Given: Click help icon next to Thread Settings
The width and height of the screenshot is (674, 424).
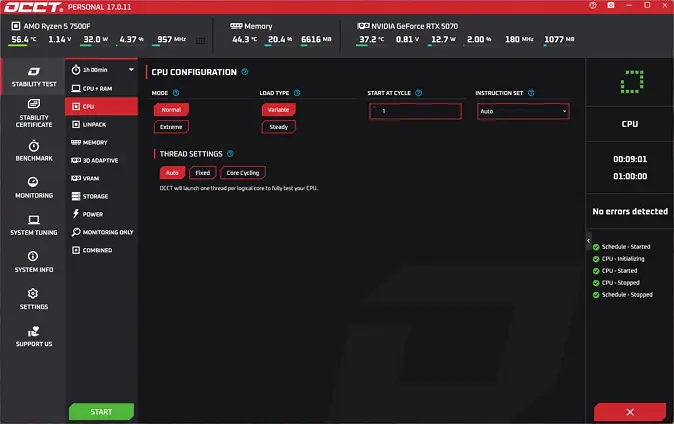Looking at the screenshot, I should pos(230,154).
